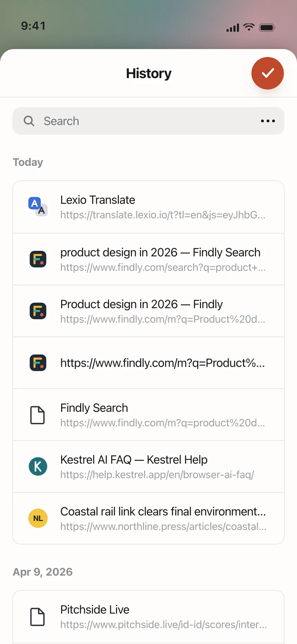Image resolution: width=297 pixels, height=644 pixels.
Task: Tap the orange checkmark done button
Action: pos(267,73)
